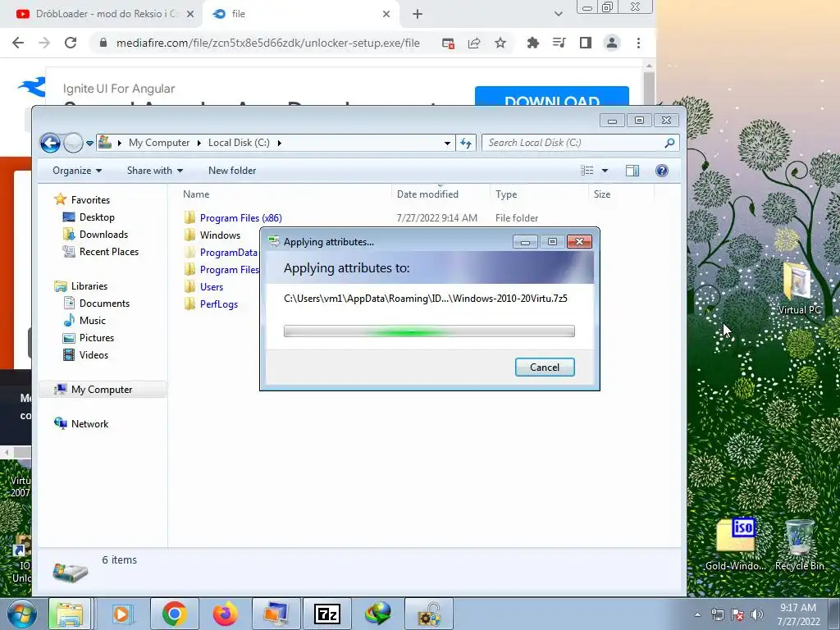Click the attributes progress bar
This screenshot has height=630, width=840.
[429, 331]
